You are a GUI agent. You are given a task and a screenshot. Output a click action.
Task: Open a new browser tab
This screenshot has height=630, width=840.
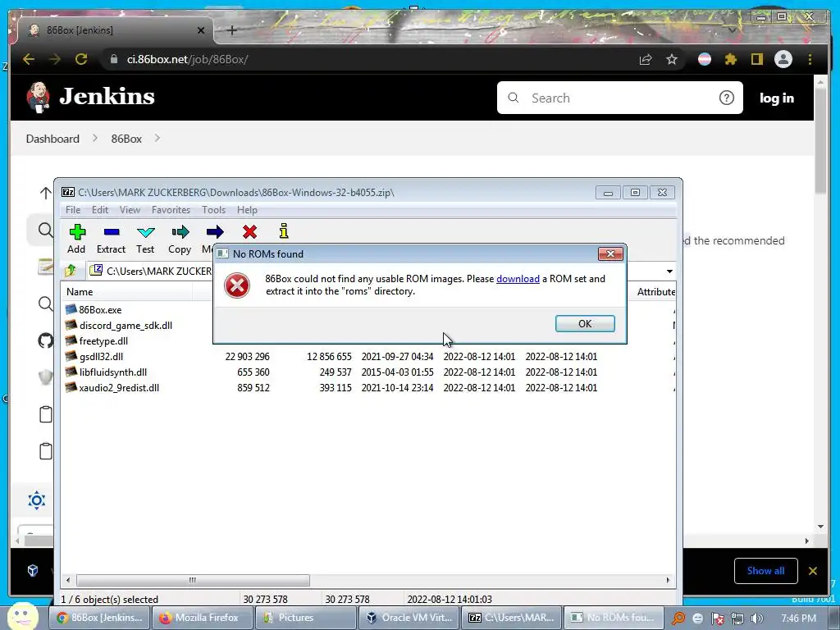(x=232, y=30)
